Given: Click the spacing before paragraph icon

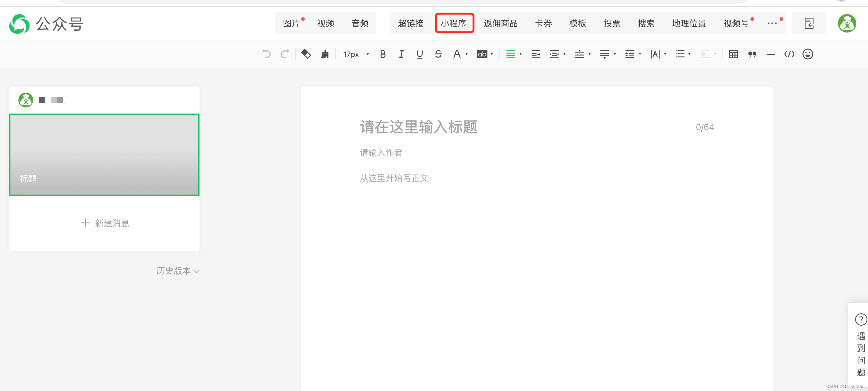Looking at the screenshot, I should tap(579, 54).
